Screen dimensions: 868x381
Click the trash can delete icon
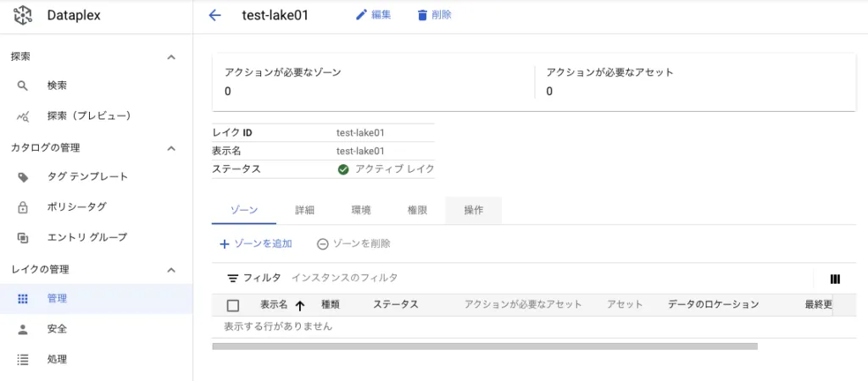point(422,15)
